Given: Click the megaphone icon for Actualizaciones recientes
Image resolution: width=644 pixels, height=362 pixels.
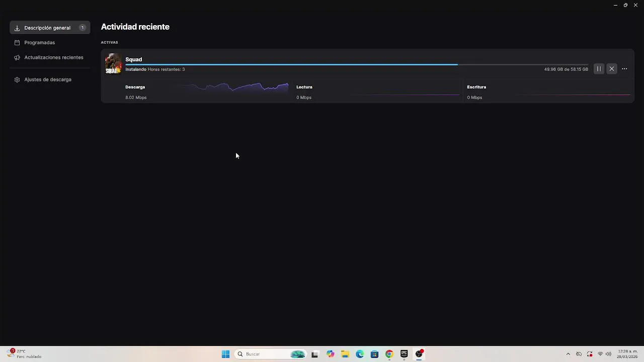Looking at the screenshot, I should (17, 57).
